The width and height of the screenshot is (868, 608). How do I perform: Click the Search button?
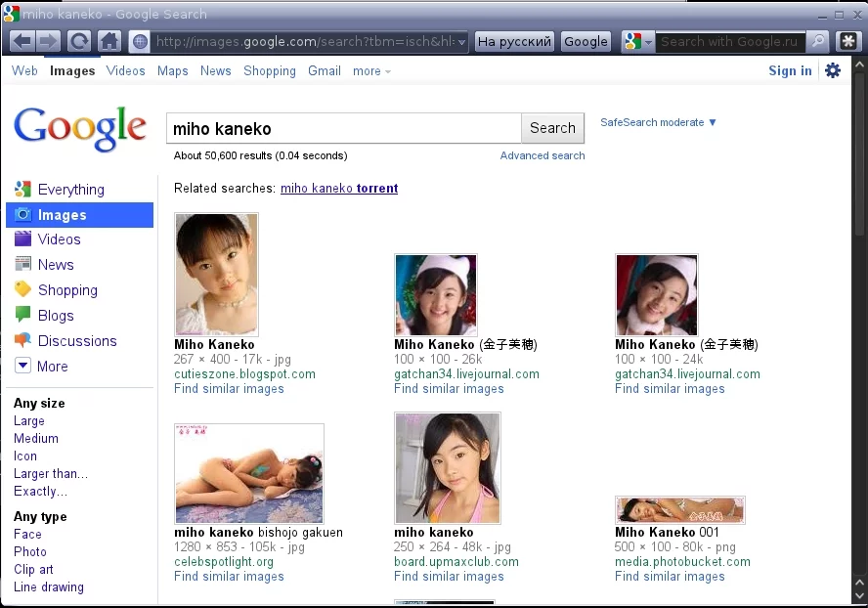point(552,128)
